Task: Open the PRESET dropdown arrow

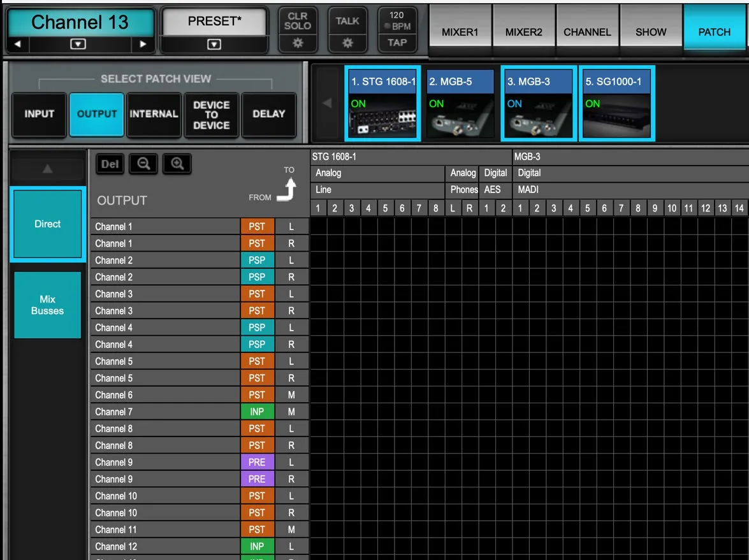Action: [214, 45]
